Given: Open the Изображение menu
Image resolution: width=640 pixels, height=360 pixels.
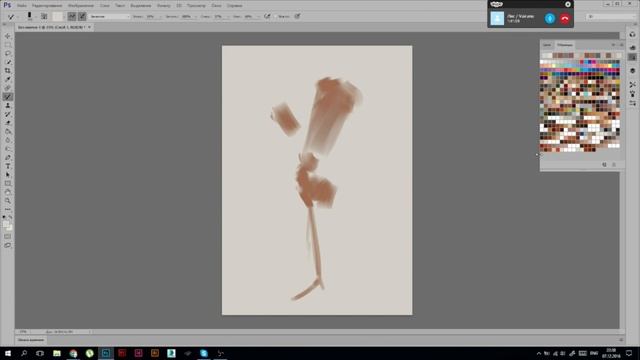Looking at the screenshot, I should 81,6.
